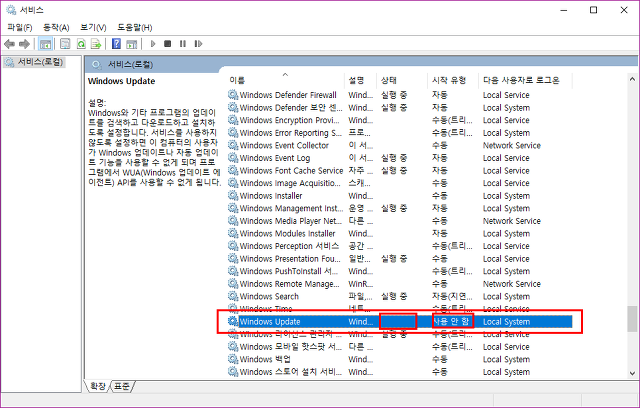Stop service with the square icon
The image size is (640, 408).
(167, 44)
